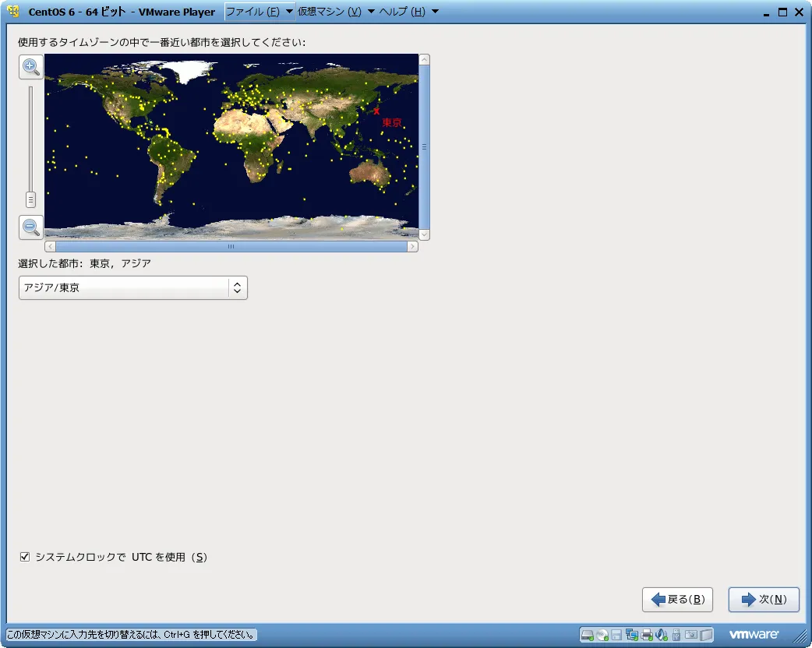
Task: Click the map's horizontal scrollbar
Action: pyautogui.click(x=231, y=246)
